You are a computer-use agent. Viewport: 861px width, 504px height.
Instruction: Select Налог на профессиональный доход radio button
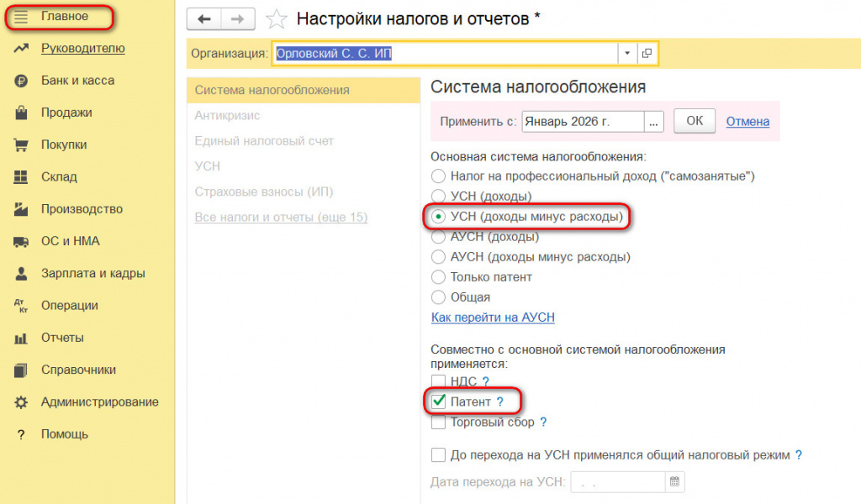click(438, 176)
